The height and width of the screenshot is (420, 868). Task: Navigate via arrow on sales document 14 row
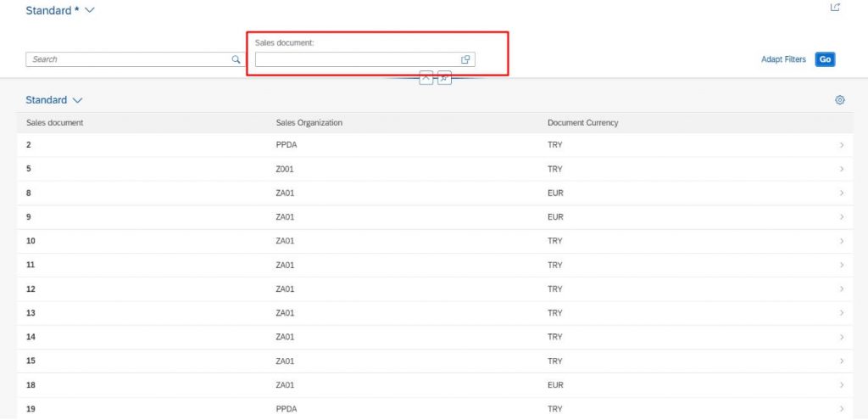(x=842, y=337)
